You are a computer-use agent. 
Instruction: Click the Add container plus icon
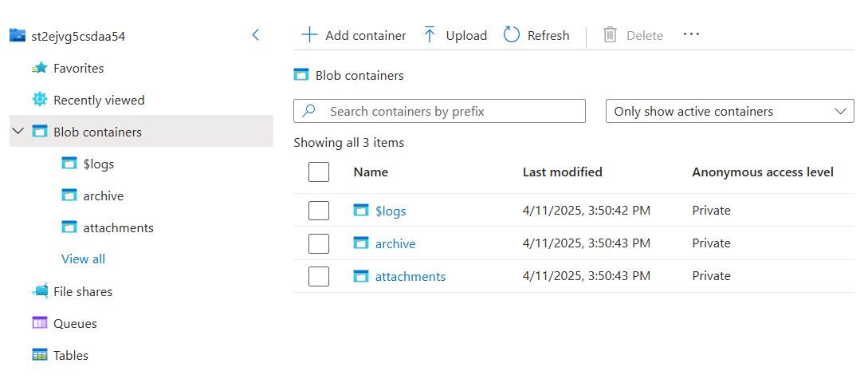tap(309, 35)
